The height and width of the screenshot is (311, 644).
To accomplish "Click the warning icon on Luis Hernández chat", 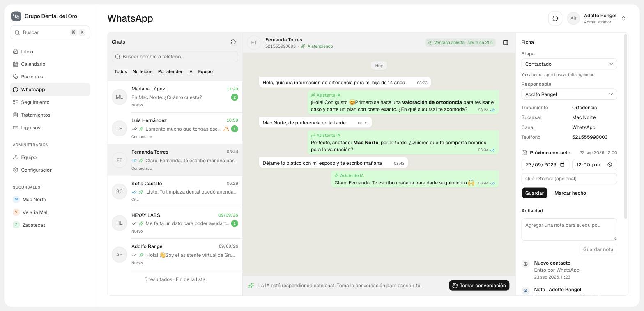I will pyautogui.click(x=226, y=129).
